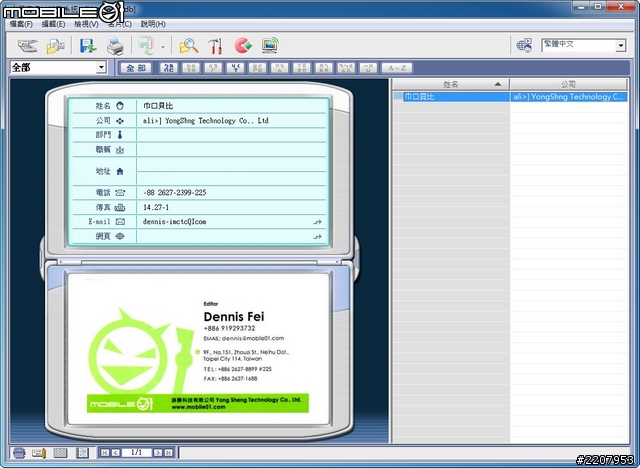Click the recognition language globe icon
The width and height of the screenshot is (640, 468).
click(524, 45)
